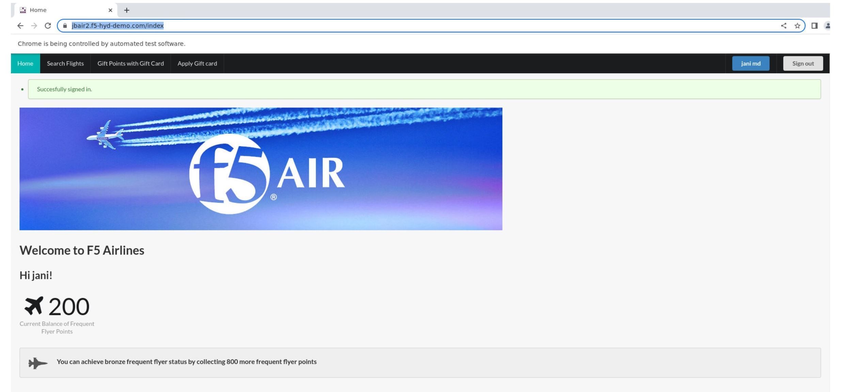This screenshot has height=392, width=868.
Task: Bookmark page with star icon
Action: coord(797,26)
